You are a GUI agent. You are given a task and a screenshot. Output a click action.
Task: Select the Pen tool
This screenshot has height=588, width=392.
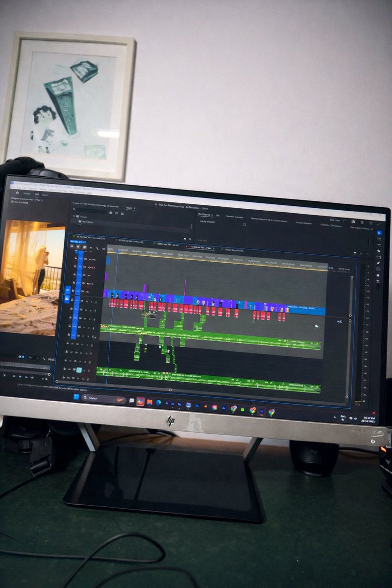coord(378,263)
